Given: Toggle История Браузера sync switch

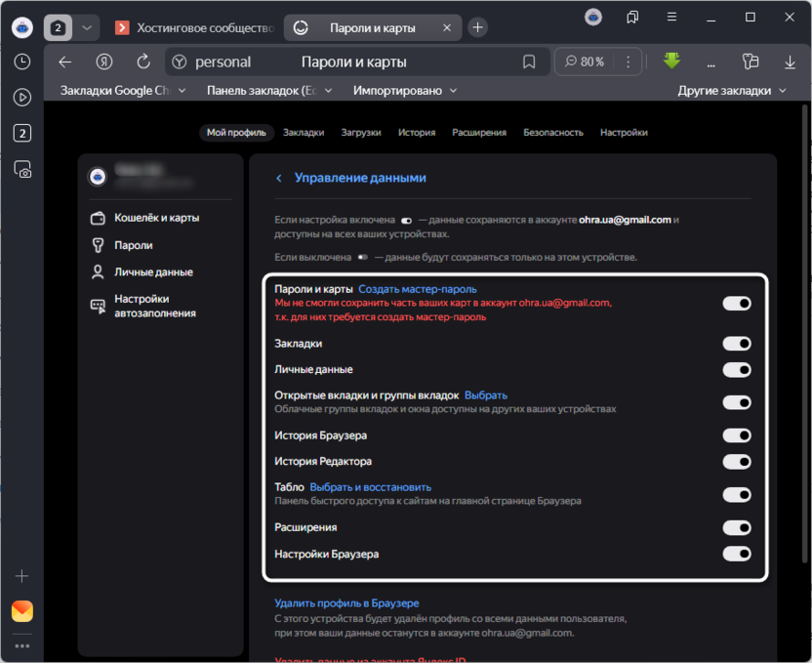Looking at the screenshot, I should (x=737, y=435).
